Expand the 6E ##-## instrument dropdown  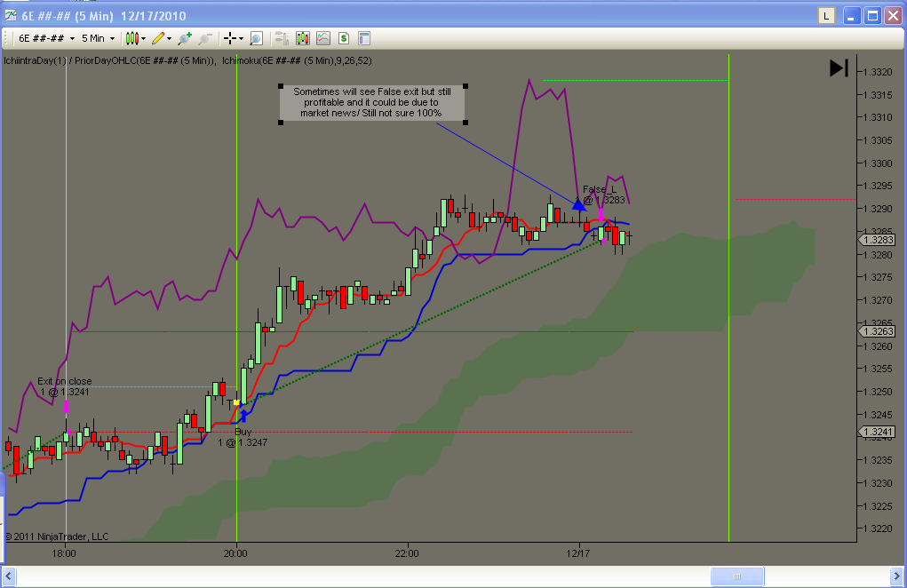pyautogui.click(x=46, y=39)
